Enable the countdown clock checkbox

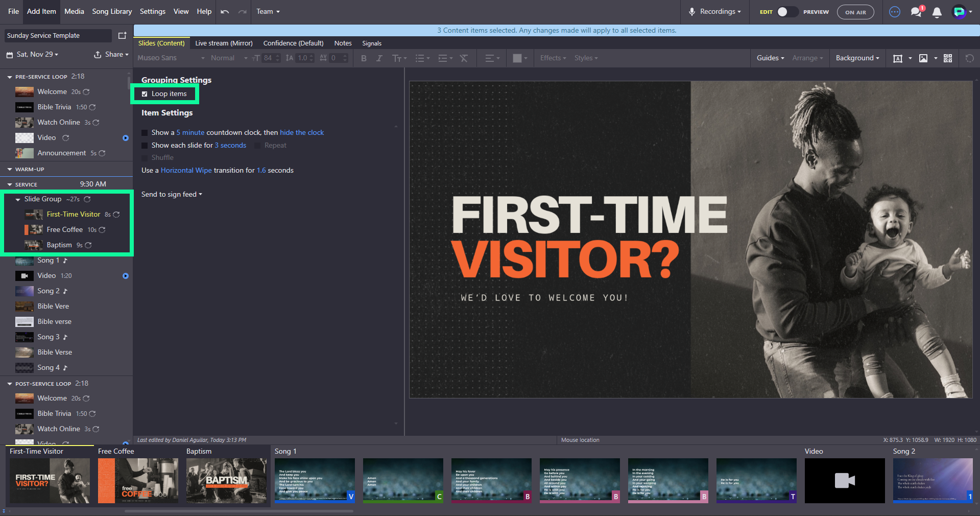click(145, 133)
